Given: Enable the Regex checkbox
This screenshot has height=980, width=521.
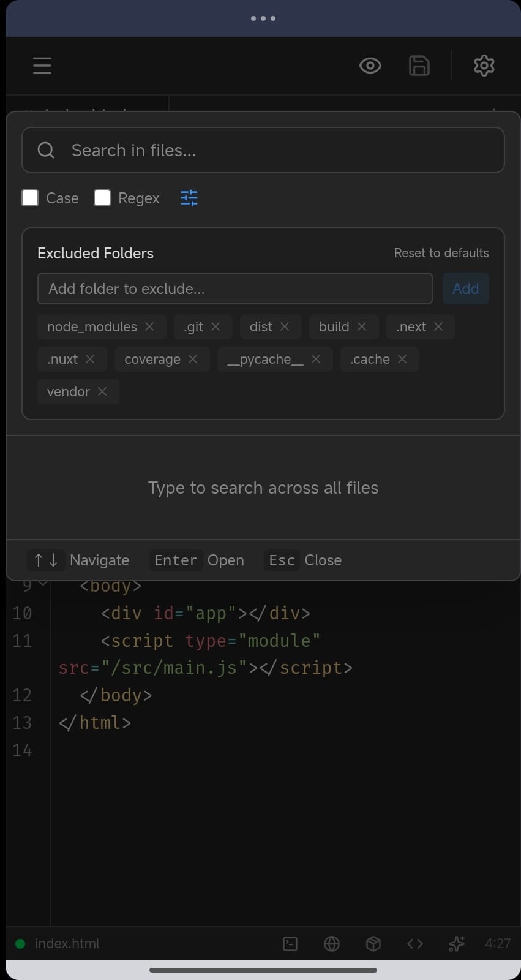Looking at the screenshot, I should [x=102, y=198].
